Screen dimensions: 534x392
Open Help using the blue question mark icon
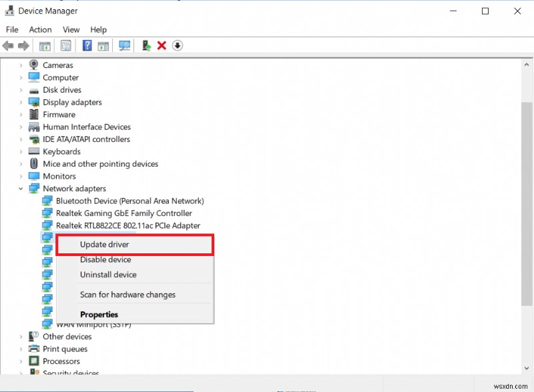click(x=87, y=45)
